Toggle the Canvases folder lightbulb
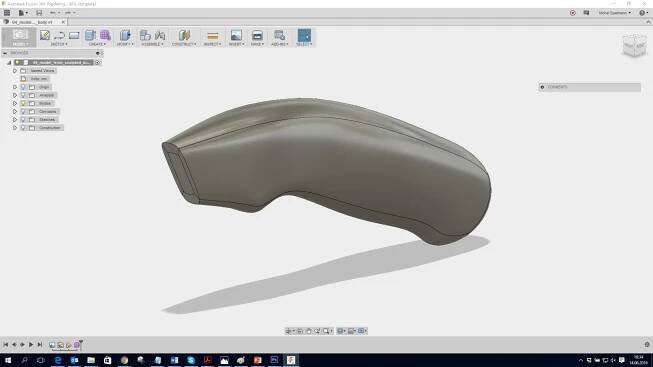653x367 pixels. point(23,112)
